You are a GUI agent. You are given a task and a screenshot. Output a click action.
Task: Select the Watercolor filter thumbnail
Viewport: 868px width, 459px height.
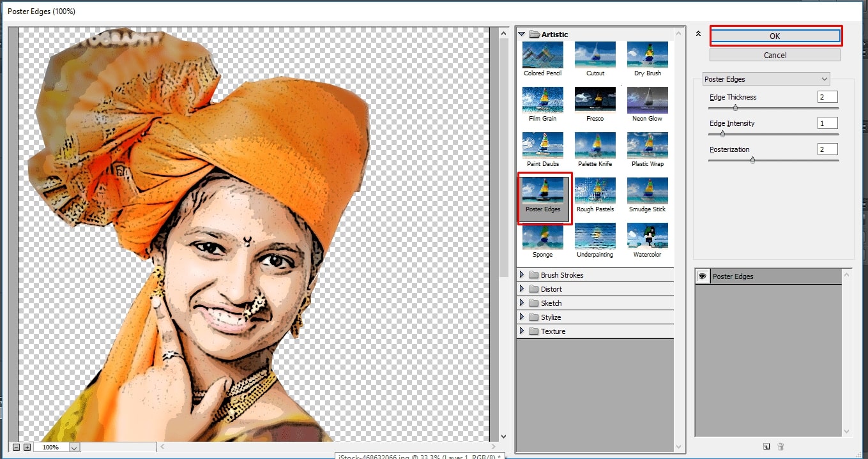(x=648, y=237)
